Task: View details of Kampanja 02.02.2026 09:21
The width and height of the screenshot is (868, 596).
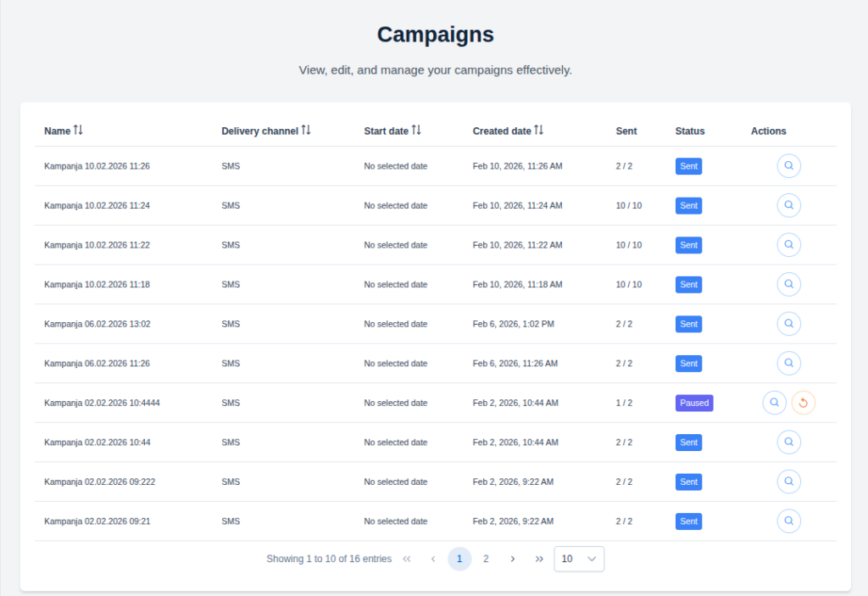Action: 788,521
